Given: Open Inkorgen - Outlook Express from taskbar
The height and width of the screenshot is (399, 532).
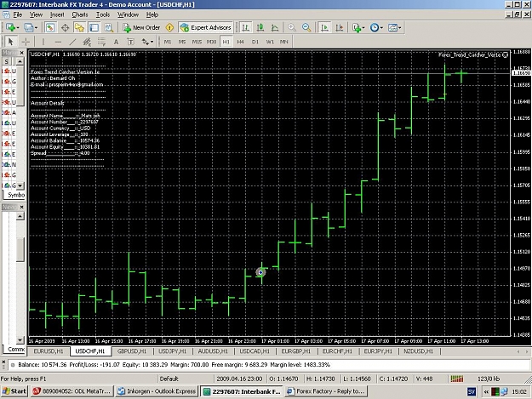Looking at the screenshot, I should pos(157,391).
